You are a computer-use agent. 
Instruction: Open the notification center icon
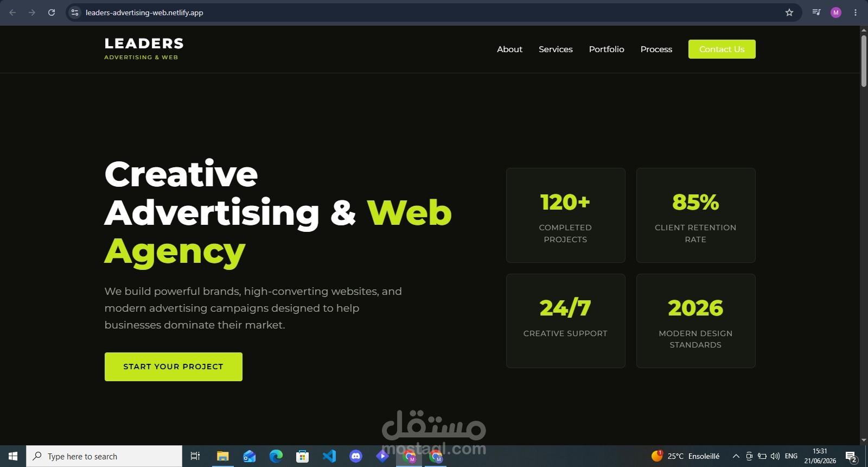(851, 457)
